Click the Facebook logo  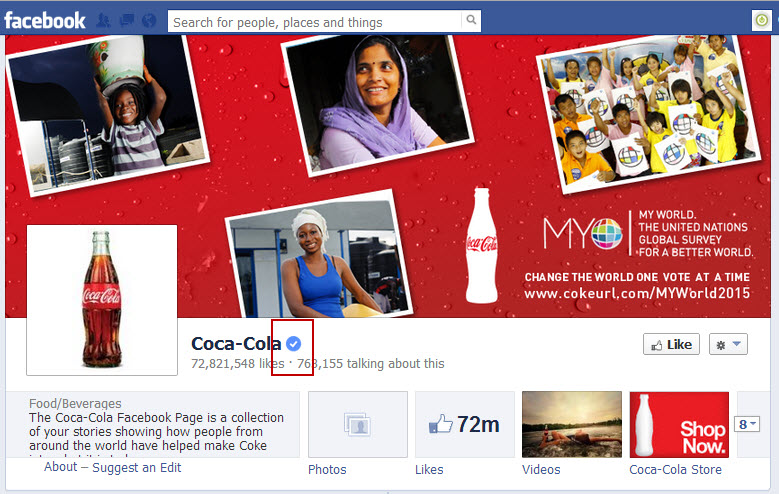45,21
